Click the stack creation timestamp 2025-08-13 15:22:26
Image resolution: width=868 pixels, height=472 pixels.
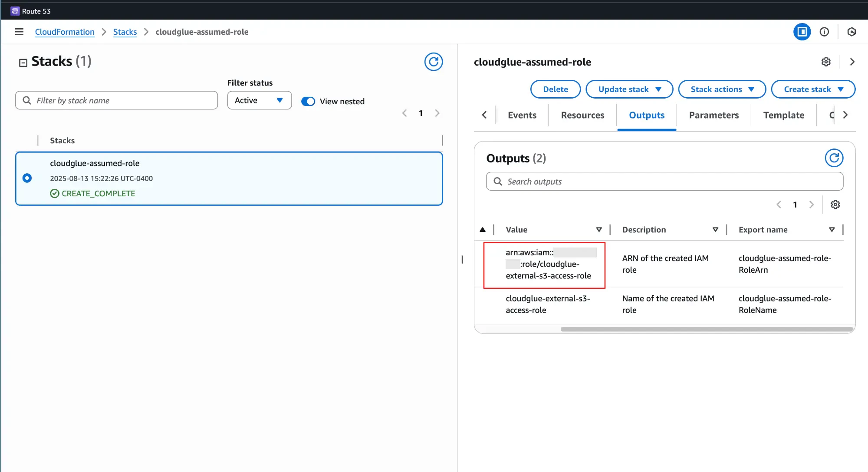point(101,178)
